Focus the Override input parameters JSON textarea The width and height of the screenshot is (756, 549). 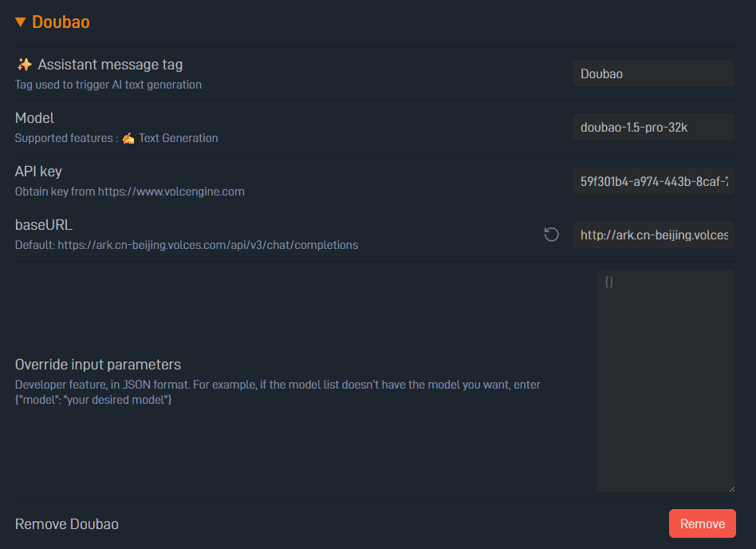[665, 380]
